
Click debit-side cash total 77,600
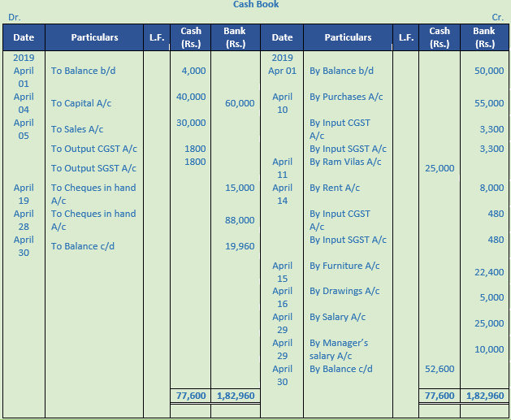[x=191, y=396]
